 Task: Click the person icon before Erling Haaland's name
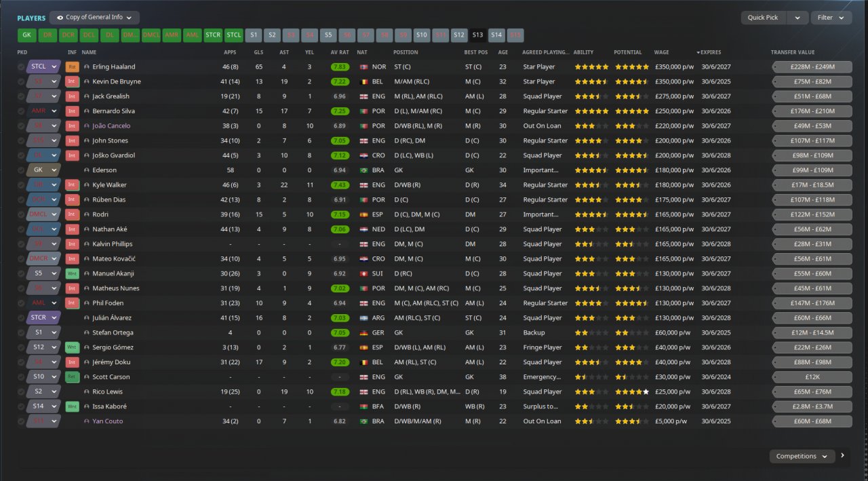click(x=87, y=67)
